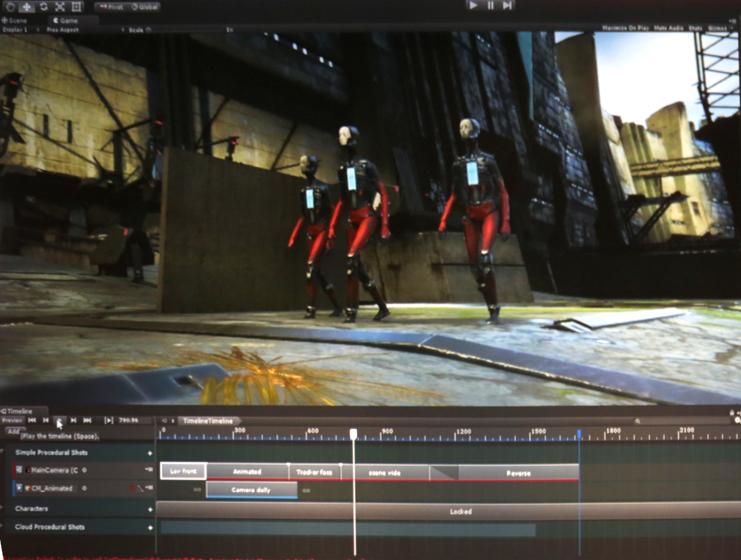This screenshot has width=741, height=560.
Task: Go to the next frame in timeline
Action: (x=73, y=420)
